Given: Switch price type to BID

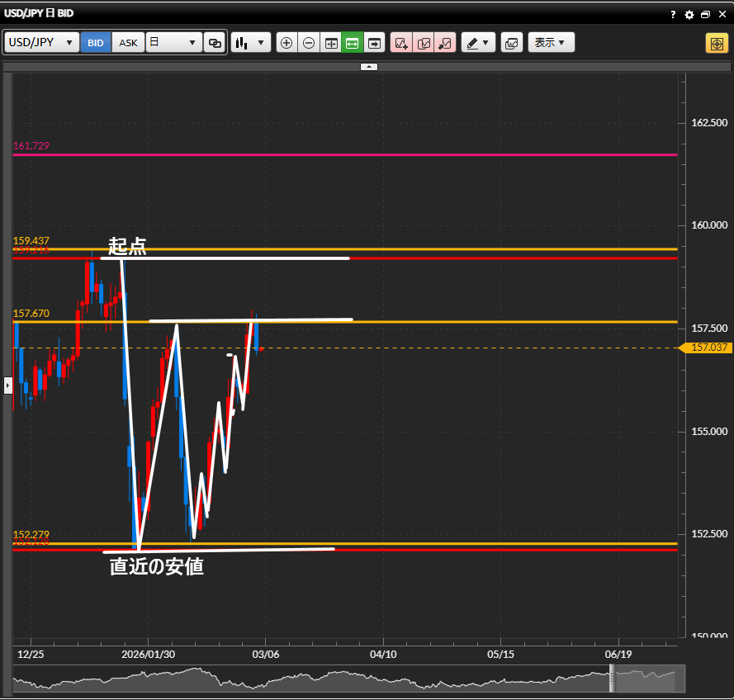Looking at the screenshot, I should click(96, 43).
